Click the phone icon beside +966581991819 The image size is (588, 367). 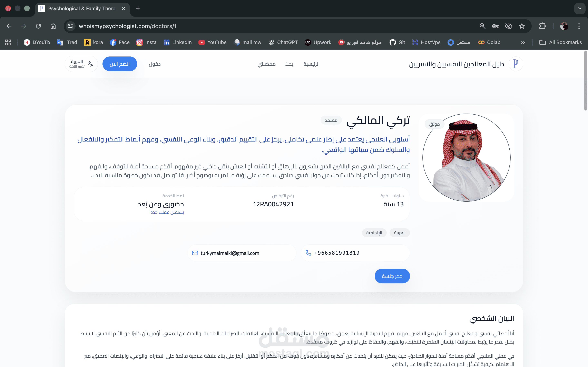pyautogui.click(x=308, y=253)
